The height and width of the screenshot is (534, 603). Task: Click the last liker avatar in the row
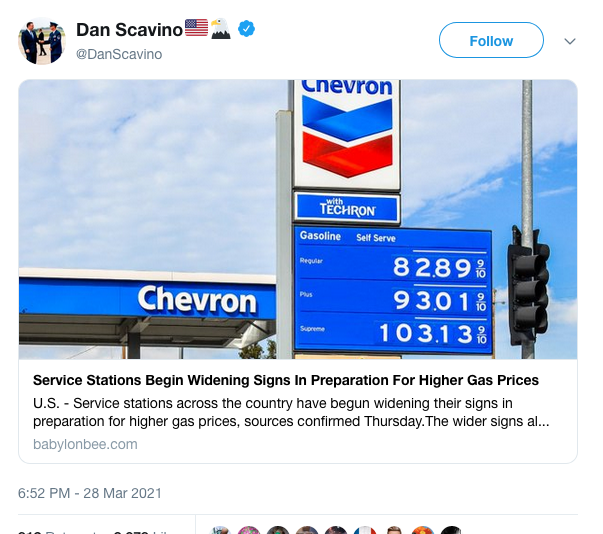(x=452, y=530)
